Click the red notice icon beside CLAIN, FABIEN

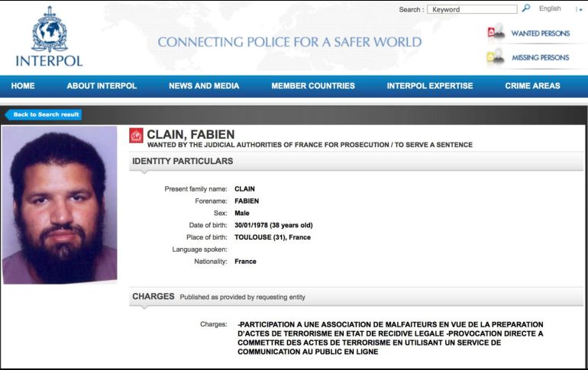click(136, 135)
